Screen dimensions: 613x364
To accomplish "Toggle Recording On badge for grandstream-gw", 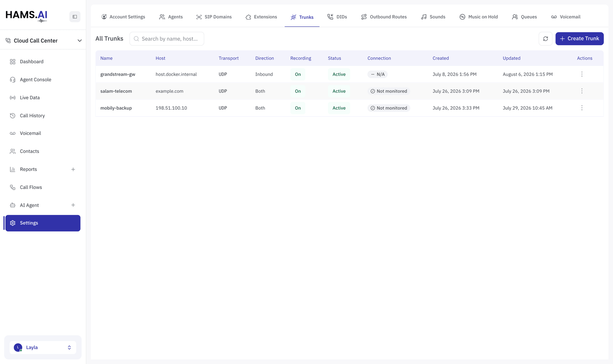I will pos(298,74).
